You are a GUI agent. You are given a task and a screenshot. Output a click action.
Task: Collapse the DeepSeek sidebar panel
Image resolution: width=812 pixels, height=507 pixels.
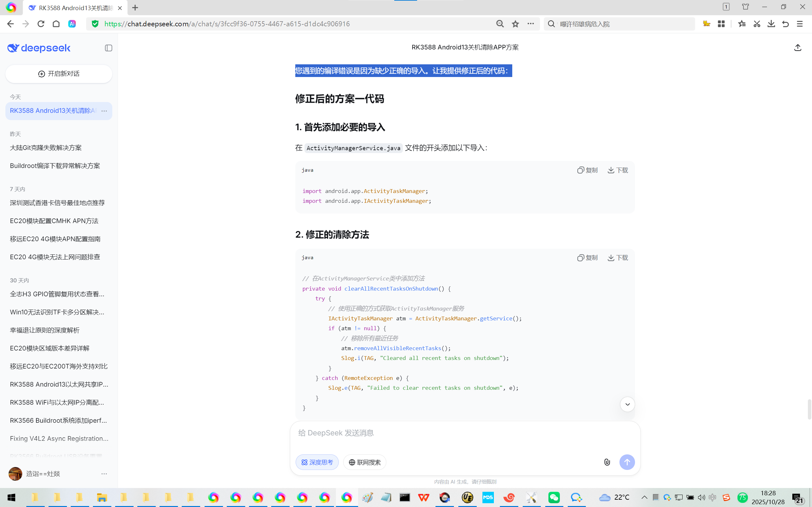(x=108, y=48)
